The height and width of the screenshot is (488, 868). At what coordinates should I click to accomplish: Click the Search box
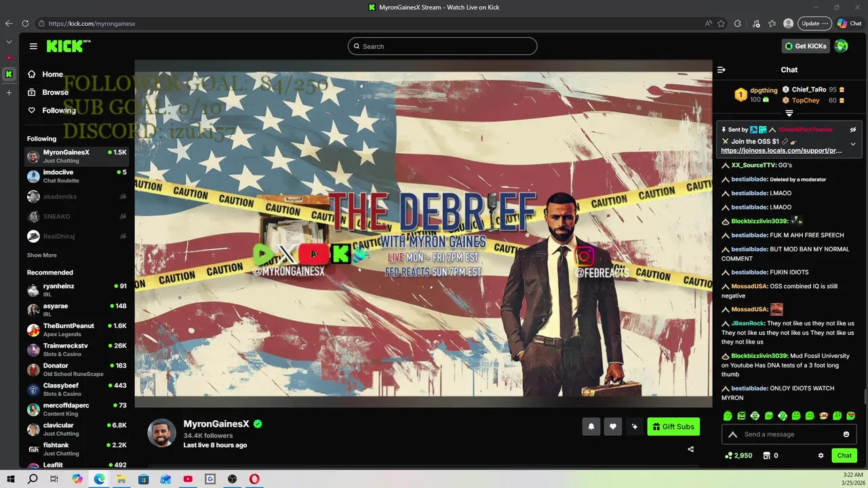[442, 46]
